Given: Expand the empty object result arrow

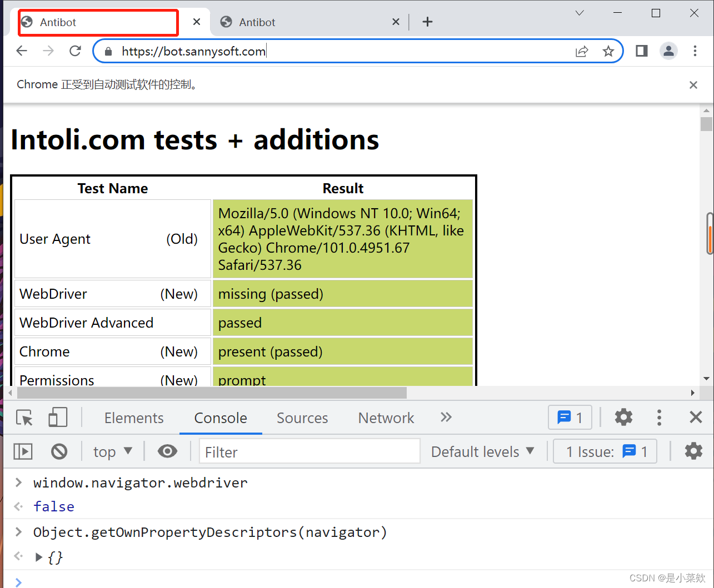Looking at the screenshot, I should 38,557.
